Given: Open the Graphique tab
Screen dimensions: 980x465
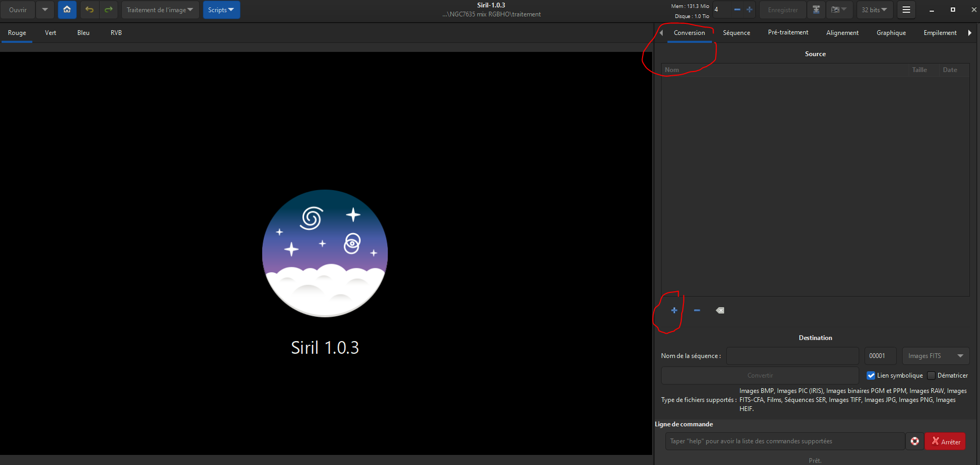Looking at the screenshot, I should tap(891, 33).
